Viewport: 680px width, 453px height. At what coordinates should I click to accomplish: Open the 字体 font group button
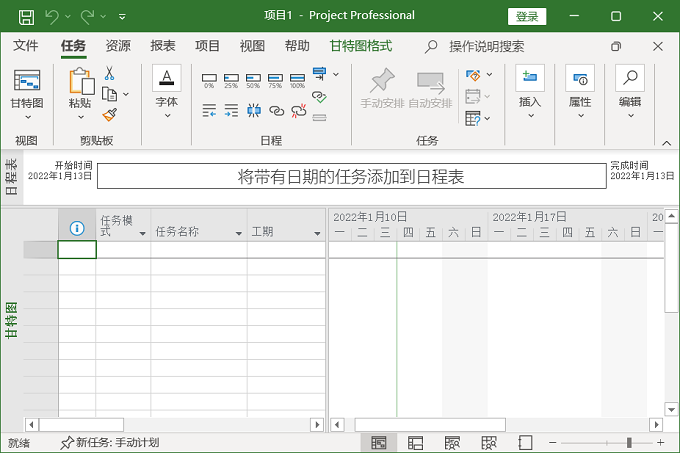point(167,92)
